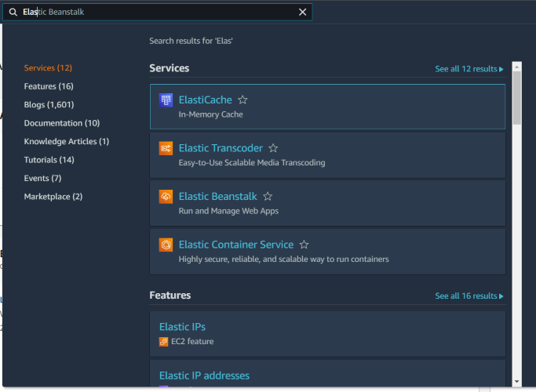The width and height of the screenshot is (536, 392).
Task: Open the Elastic Beanstalk service link
Action: click(217, 197)
